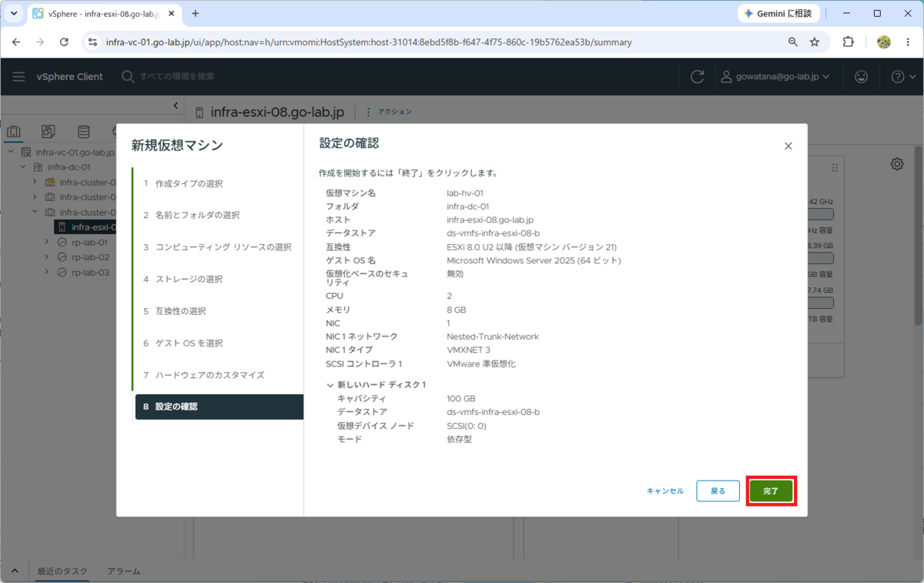Click the global search magnifier icon
Image resolution: width=924 pixels, height=583 pixels.
pyautogui.click(x=128, y=76)
